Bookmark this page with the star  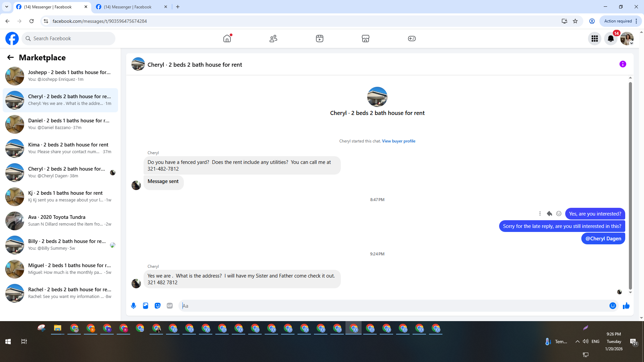coord(576,21)
